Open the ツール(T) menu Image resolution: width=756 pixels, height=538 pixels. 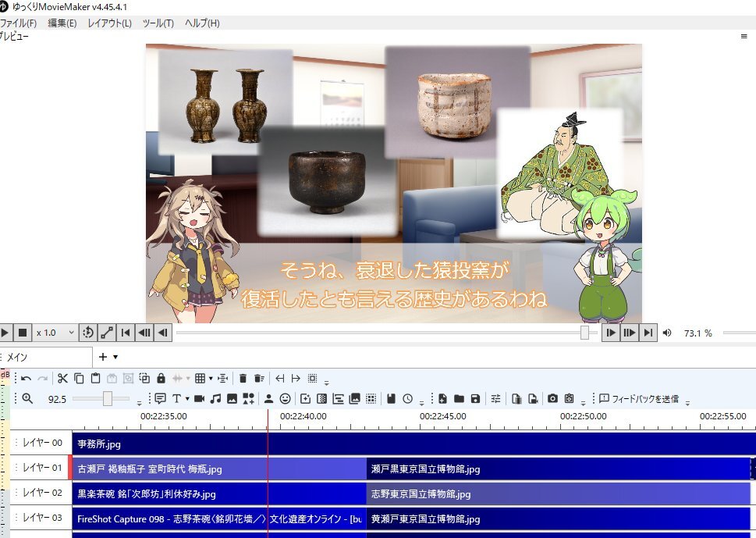coord(158,23)
